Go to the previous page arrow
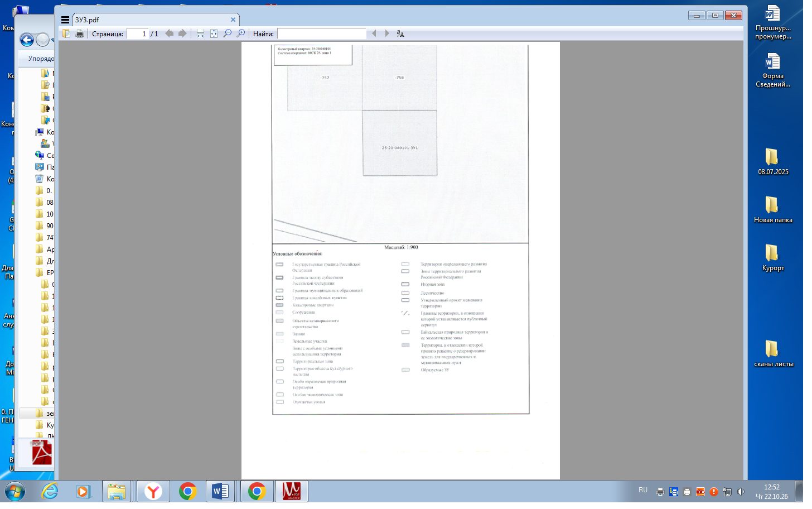The image size is (812, 509). 170,33
